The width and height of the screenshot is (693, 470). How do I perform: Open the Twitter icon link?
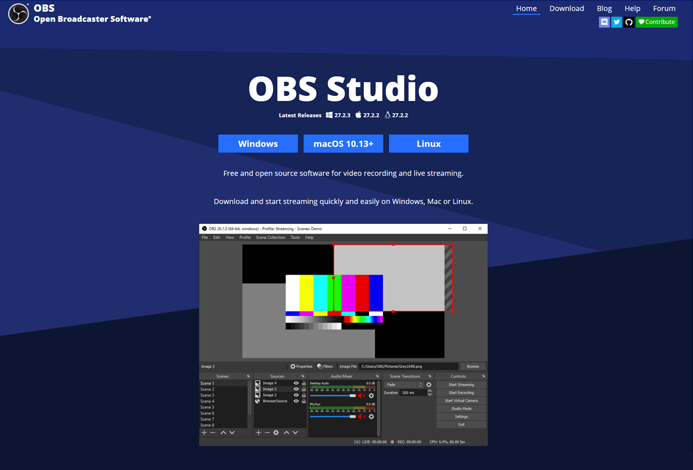[x=617, y=22]
